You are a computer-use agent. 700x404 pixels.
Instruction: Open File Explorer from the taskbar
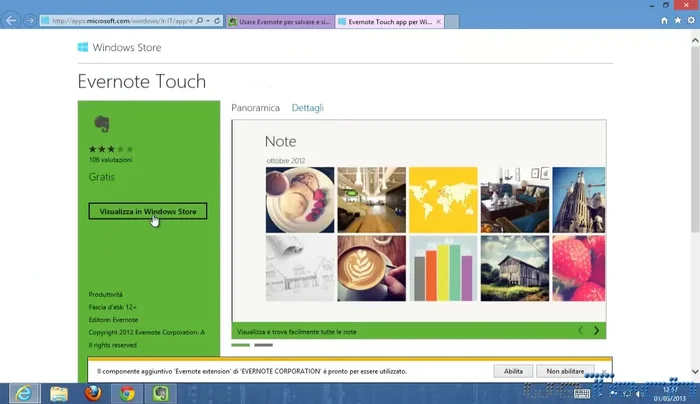(59, 394)
